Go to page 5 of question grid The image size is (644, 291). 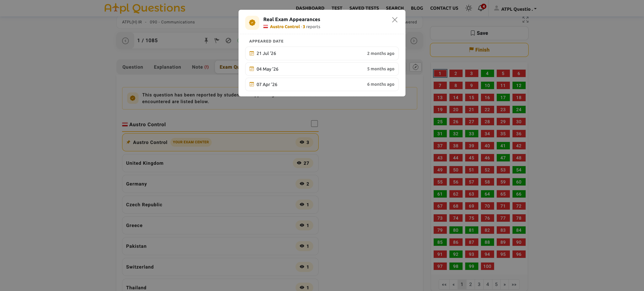[x=496, y=284]
